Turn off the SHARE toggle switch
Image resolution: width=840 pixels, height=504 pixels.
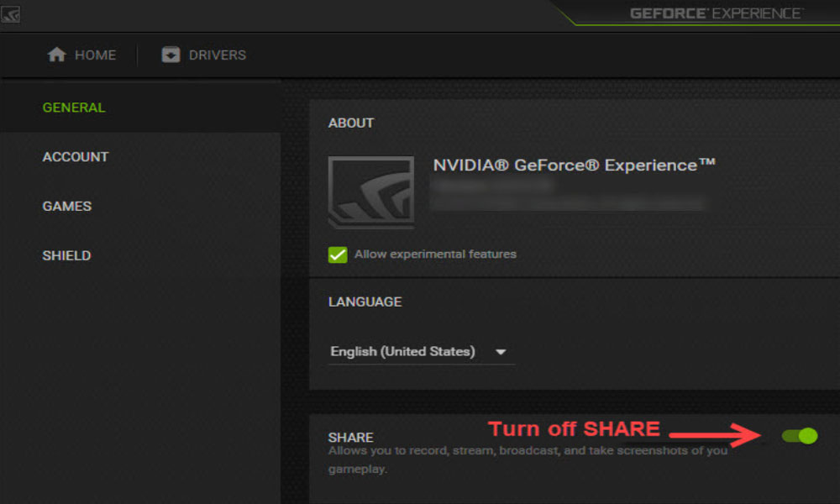800,435
